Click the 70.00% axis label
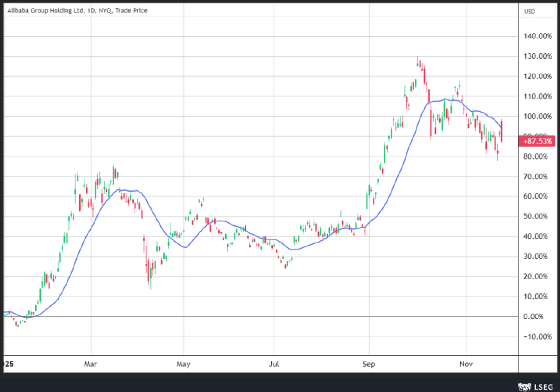Viewport: 560px width, 392px height. (x=536, y=176)
